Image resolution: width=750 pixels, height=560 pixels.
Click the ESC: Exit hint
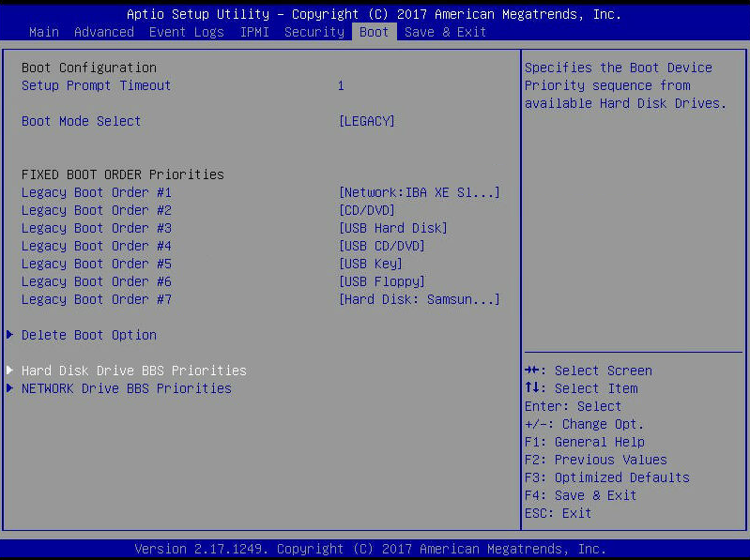pyautogui.click(x=559, y=513)
